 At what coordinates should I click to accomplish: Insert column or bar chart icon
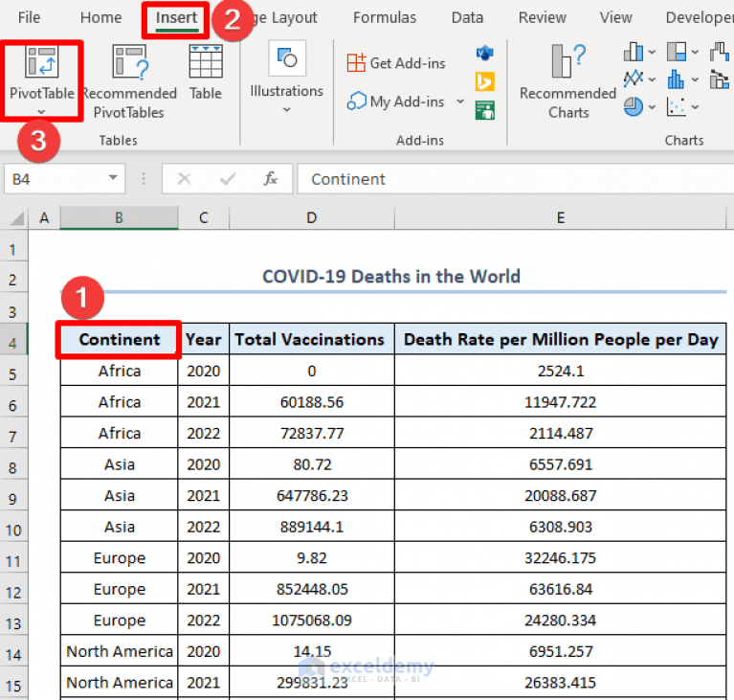(x=634, y=52)
